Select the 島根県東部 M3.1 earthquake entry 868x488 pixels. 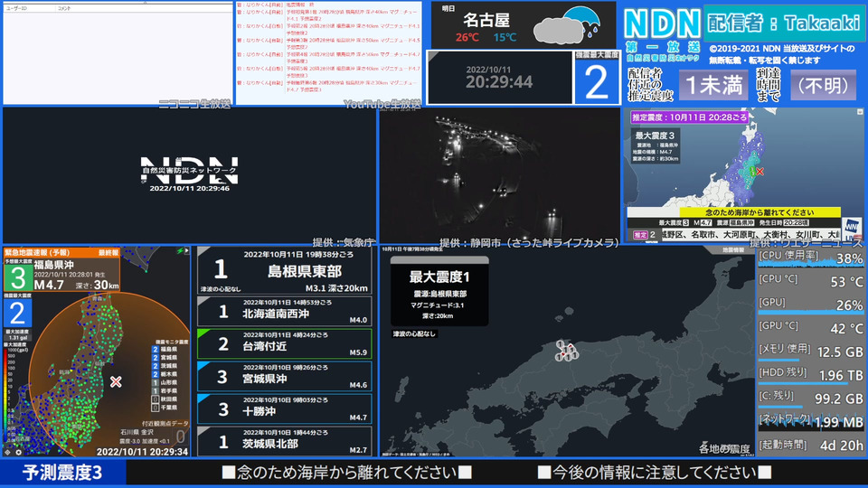(285, 270)
